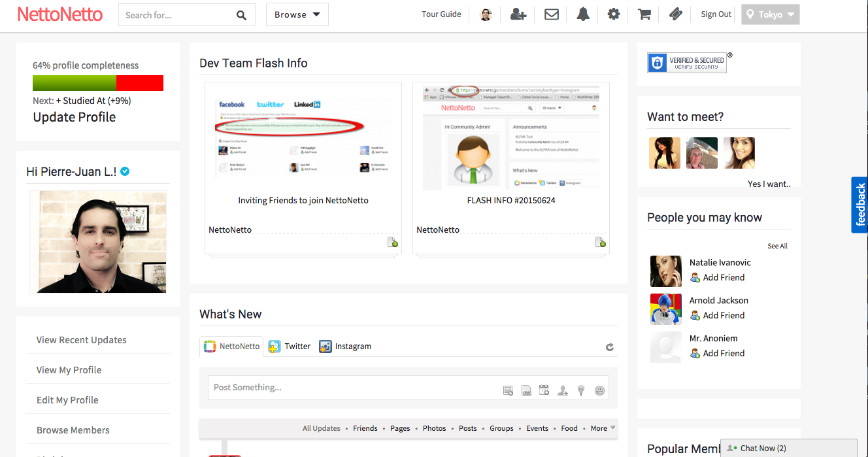Filter feed by Events
Image resolution: width=868 pixels, height=457 pixels.
(x=537, y=428)
